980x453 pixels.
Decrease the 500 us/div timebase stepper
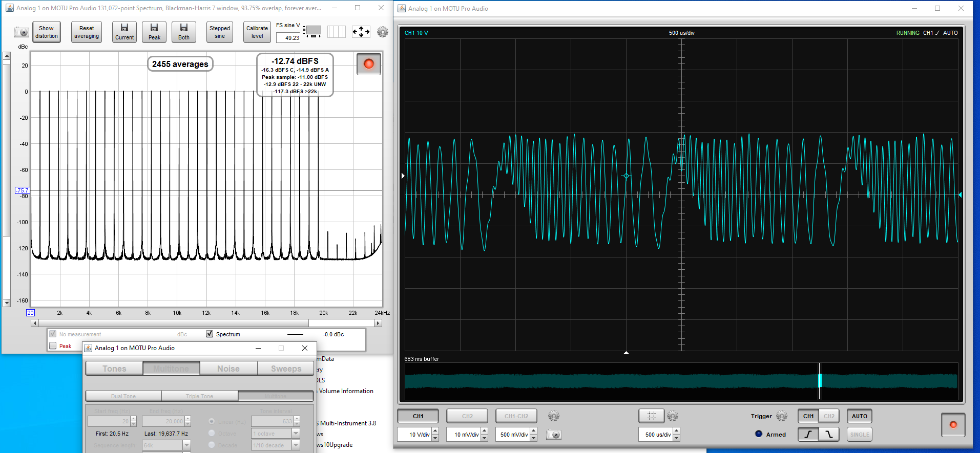(x=676, y=438)
